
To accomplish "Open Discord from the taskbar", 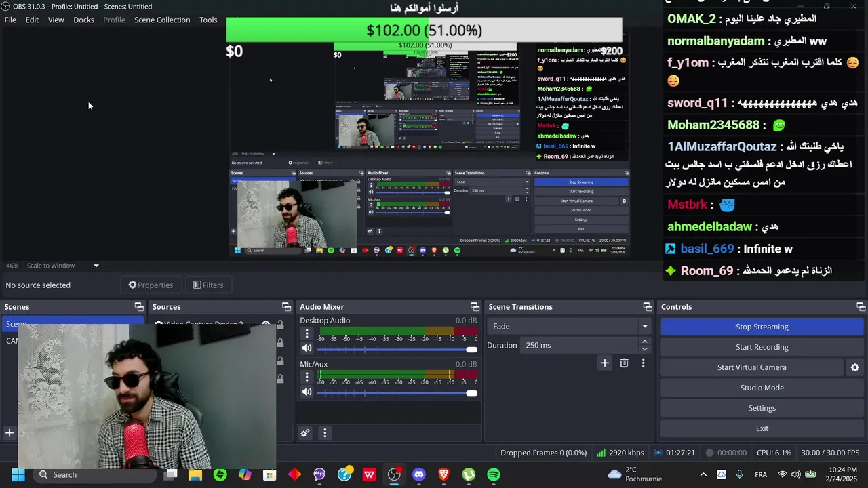I will 418,474.
